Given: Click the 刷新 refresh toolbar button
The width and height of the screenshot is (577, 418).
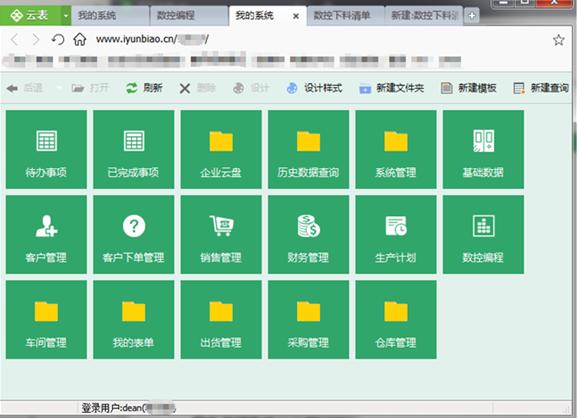Looking at the screenshot, I should tap(144, 88).
